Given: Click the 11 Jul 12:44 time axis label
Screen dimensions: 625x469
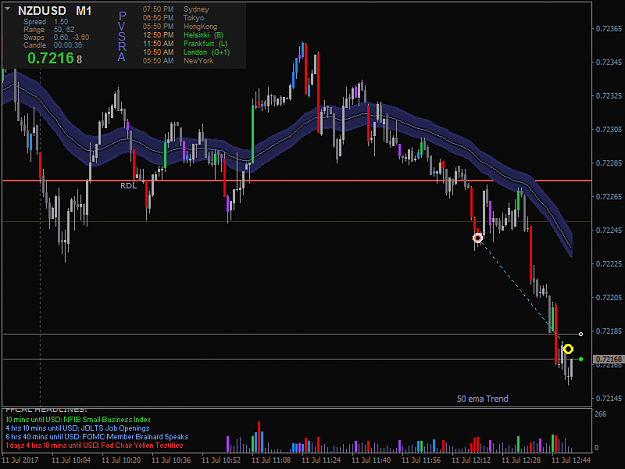Looking at the screenshot, I should click(571, 460).
